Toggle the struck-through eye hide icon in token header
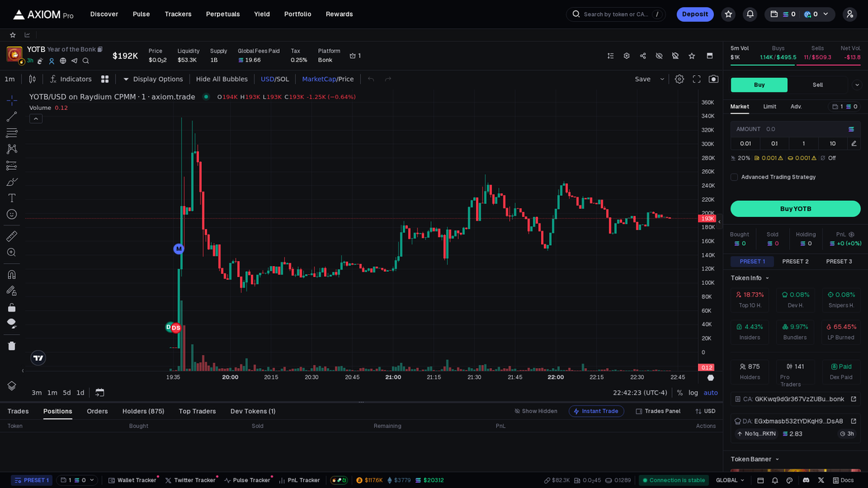 (x=659, y=56)
